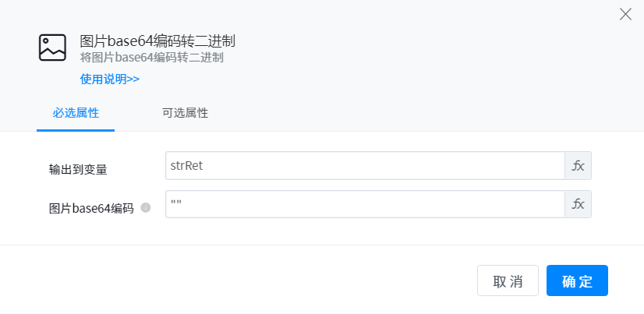The height and width of the screenshot is (314, 644).
Task: Switch to the 必选属性 tab
Action: pyautogui.click(x=76, y=112)
